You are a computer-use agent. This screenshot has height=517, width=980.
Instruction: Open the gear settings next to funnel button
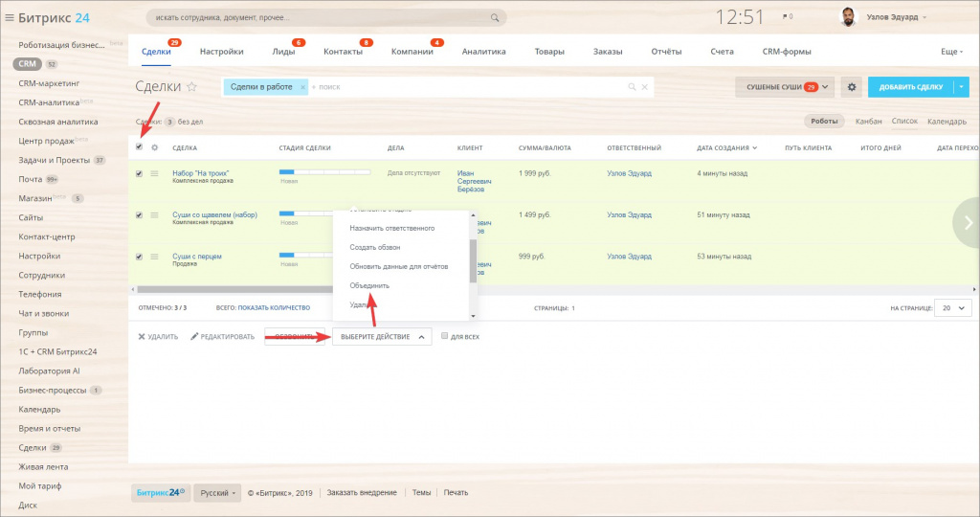[x=851, y=87]
